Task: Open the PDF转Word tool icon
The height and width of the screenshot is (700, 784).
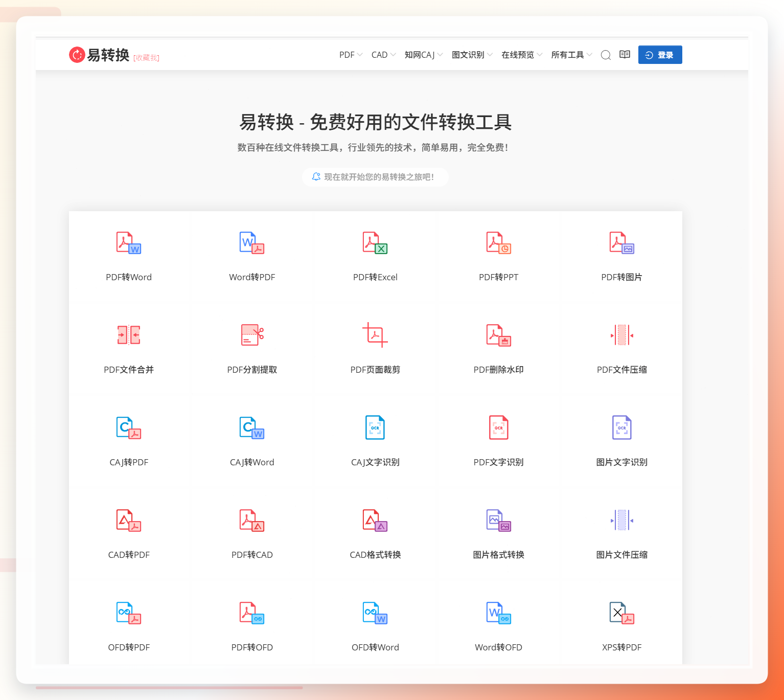Action: coord(129,243)
